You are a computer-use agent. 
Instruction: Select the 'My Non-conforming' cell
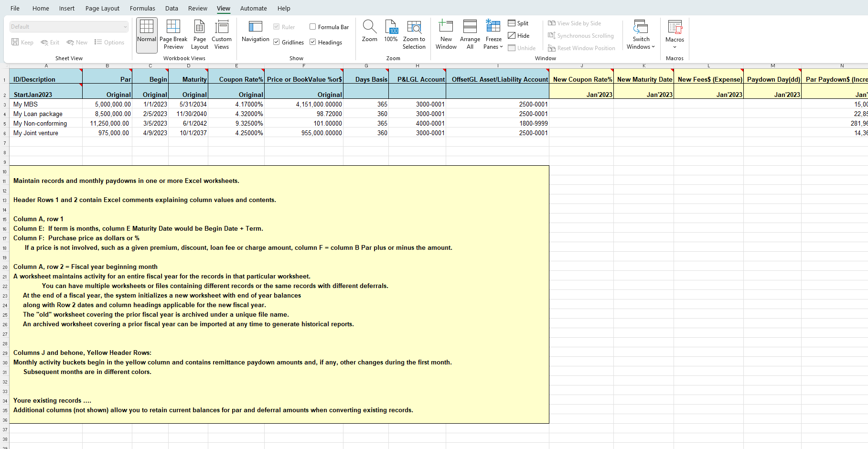46,123
